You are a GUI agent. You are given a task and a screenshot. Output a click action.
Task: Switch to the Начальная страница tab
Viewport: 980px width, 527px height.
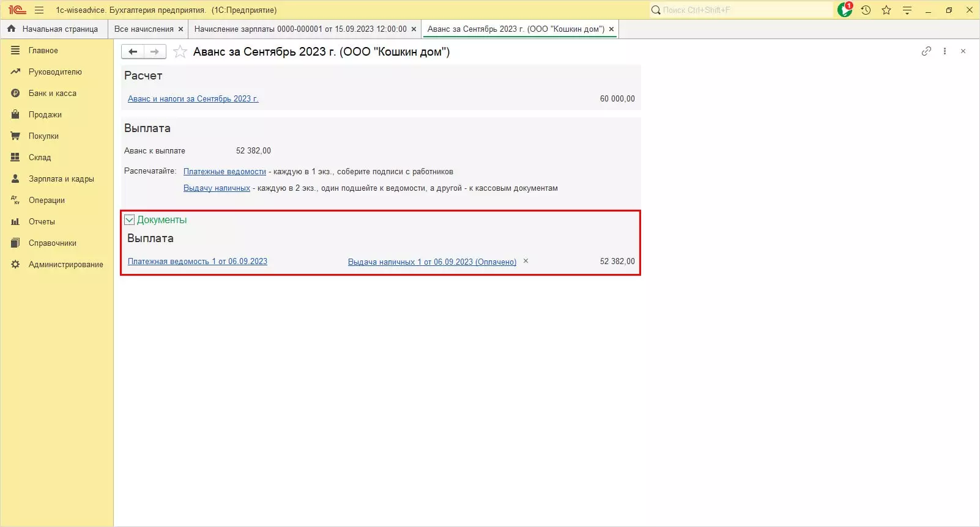point(54,29)
